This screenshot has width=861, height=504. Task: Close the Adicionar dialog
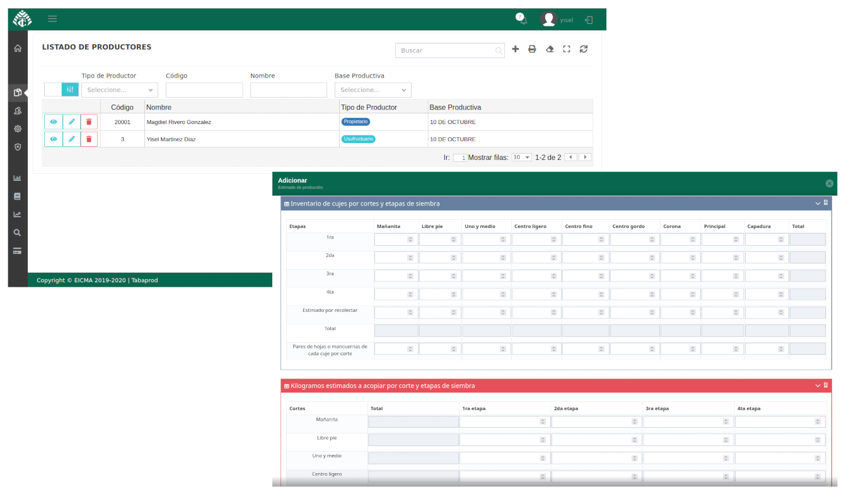[829, 183]
